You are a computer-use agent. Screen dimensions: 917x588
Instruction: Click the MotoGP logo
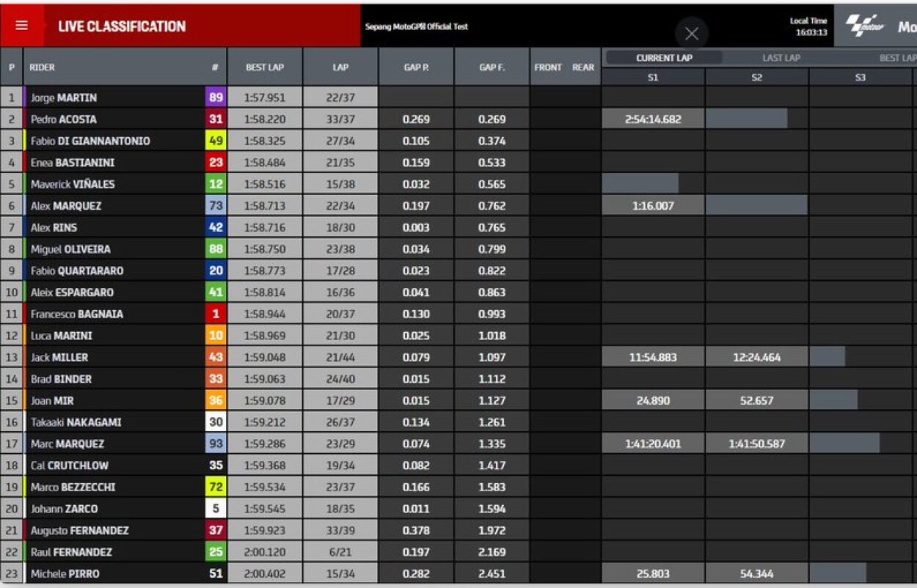(866, 26)
